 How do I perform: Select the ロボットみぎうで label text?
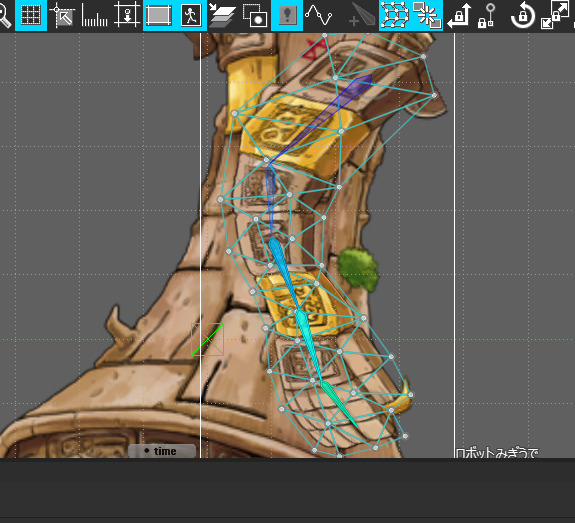click(497, 453)
